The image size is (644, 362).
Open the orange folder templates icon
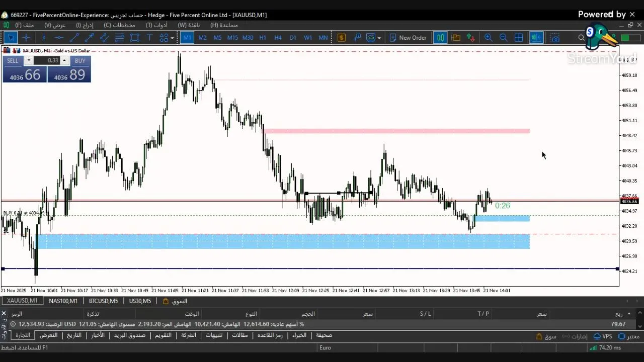click(456, 38)
